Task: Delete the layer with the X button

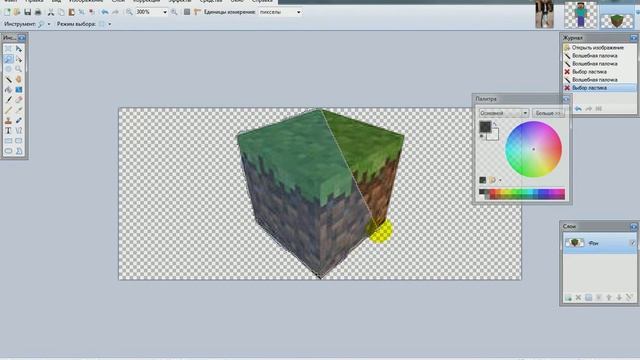Action: click(x=578, y=298)
